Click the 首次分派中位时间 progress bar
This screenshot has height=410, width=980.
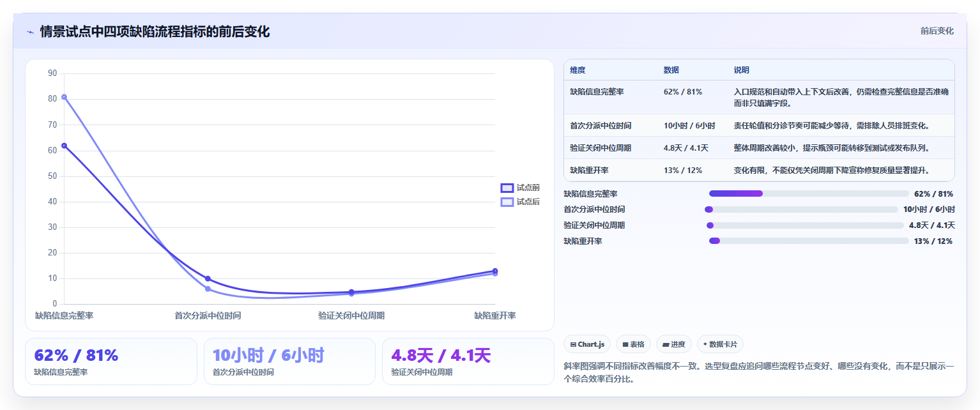[801, 209]
